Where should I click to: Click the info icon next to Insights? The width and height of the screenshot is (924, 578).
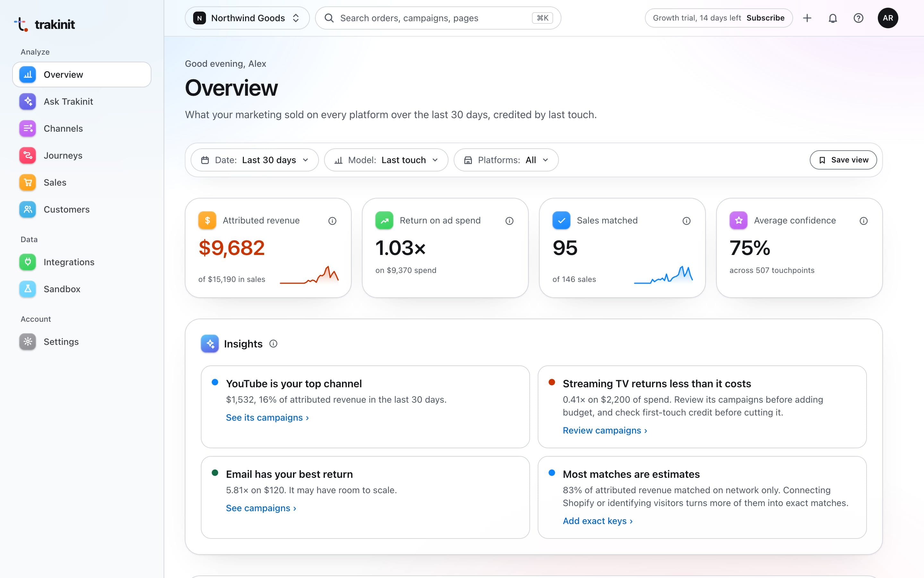point(273,344)
